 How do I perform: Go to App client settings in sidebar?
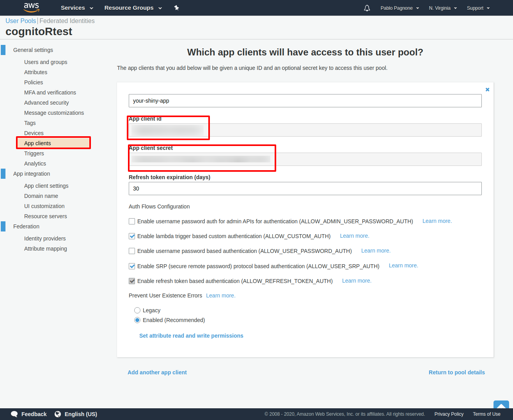pyautogui.click(x=46, y=186)
